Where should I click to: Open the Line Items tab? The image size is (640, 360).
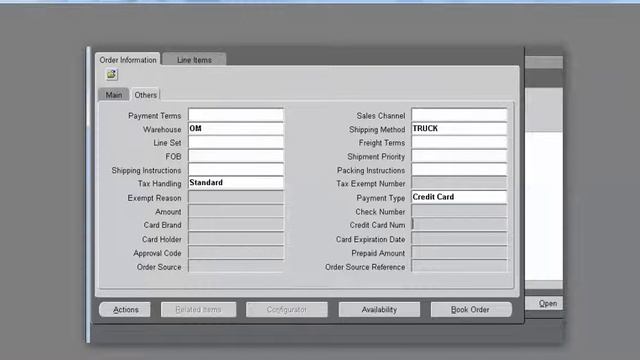194,60
